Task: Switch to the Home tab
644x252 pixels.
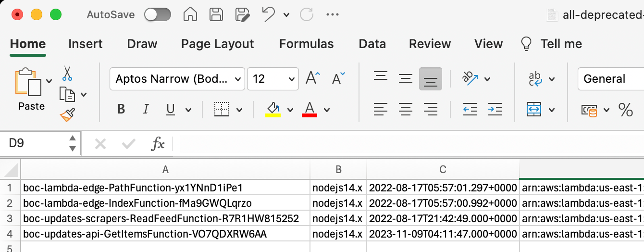Action: 28,44
